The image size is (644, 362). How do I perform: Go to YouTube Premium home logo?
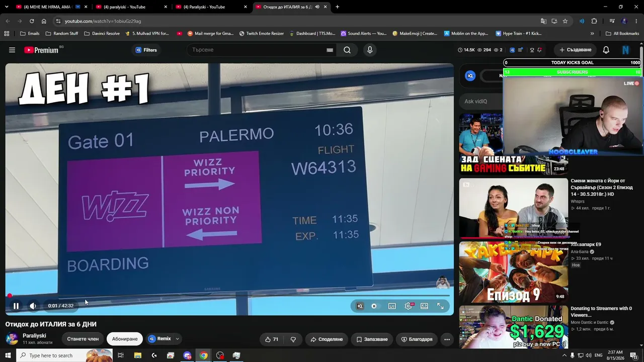[x=41, y=50]
